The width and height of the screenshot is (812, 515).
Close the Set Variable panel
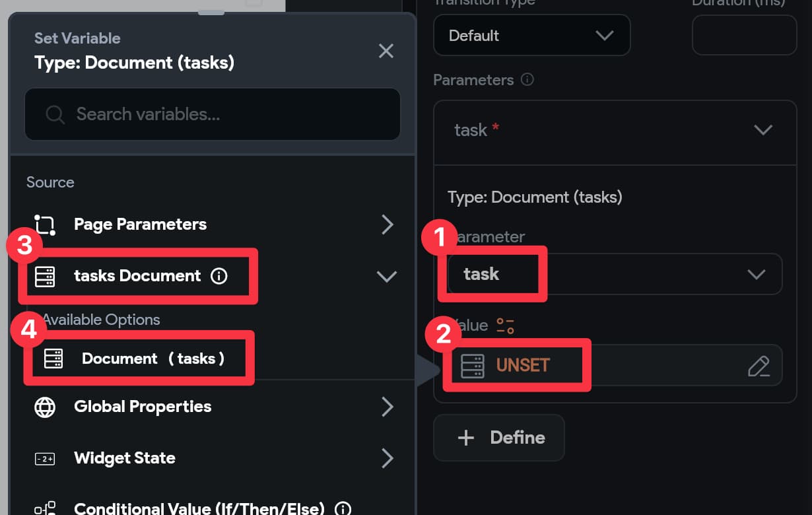tap(386, 51)
